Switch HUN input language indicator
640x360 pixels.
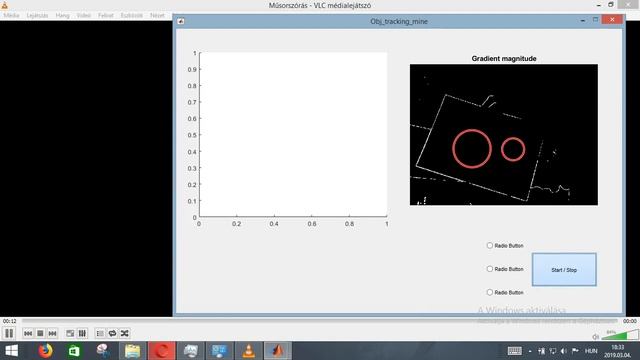pos(591,351)
